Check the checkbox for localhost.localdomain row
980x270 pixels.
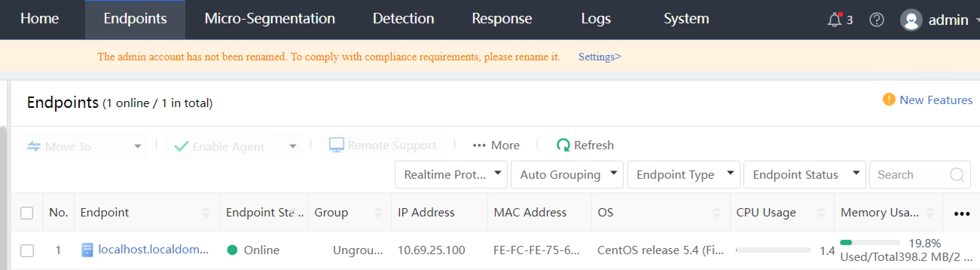point(27,250)
